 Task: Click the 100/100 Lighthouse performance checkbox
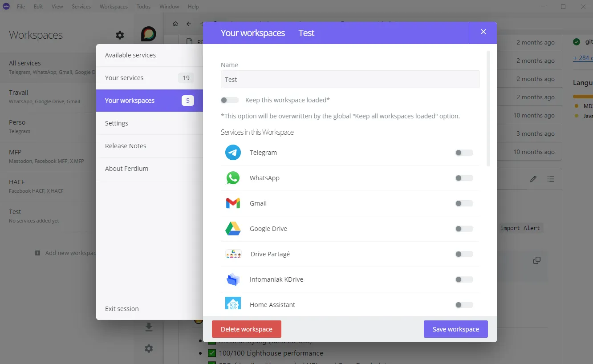coord(212,353)
